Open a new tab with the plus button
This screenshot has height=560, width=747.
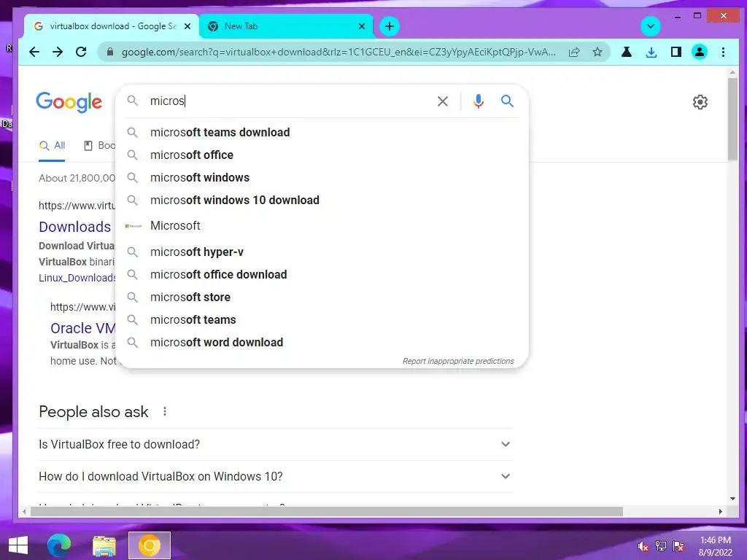pos(390,26)
